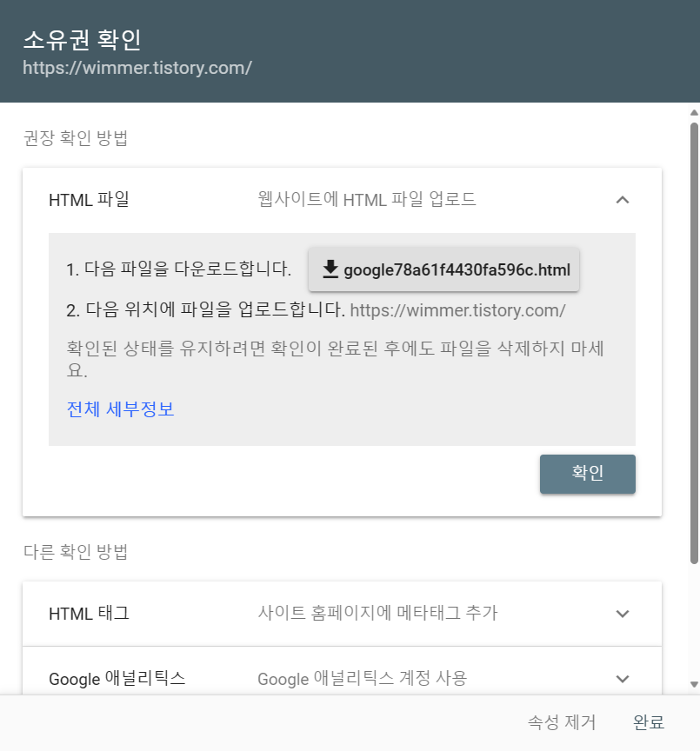700x751 pixels.
Task: Click 완료 to finish
Action: pyautogui.click(x=648, y=721)
